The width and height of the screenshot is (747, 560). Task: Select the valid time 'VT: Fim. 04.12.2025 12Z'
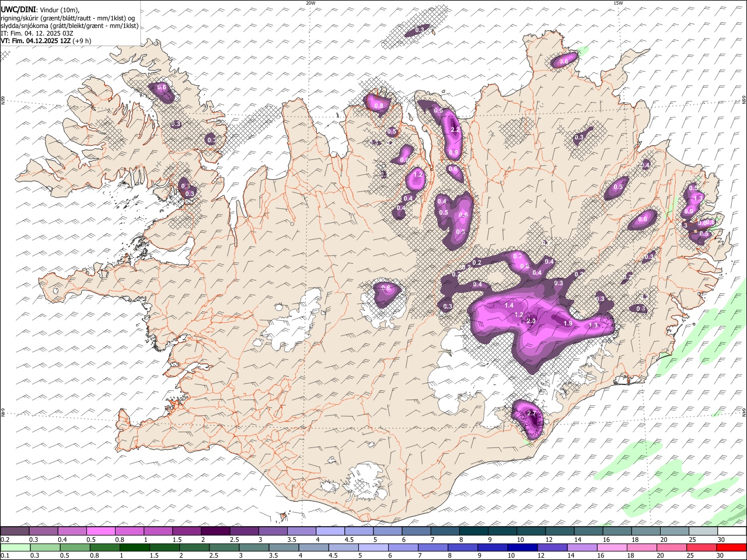(36, 41)
